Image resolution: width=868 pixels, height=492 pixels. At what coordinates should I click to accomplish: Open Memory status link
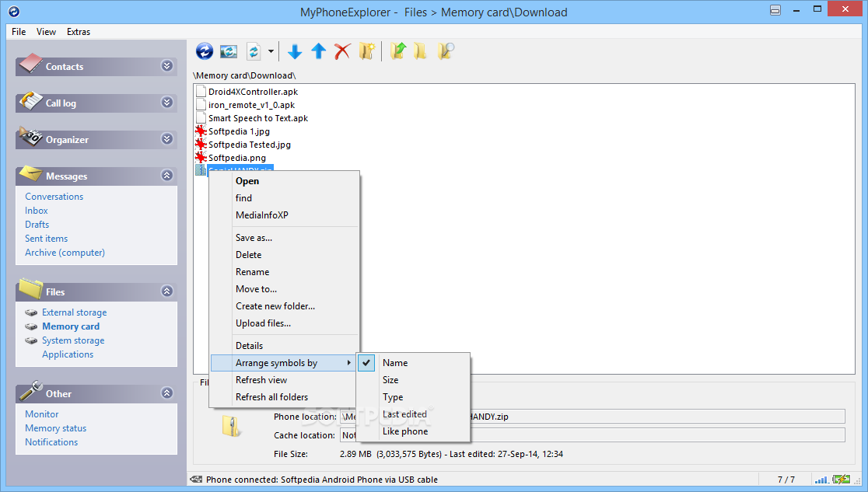[x=55, y=428]
